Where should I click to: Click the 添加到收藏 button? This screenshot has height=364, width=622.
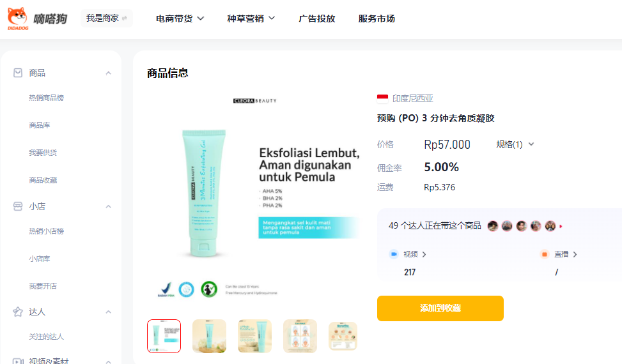(x=440, y=308)
